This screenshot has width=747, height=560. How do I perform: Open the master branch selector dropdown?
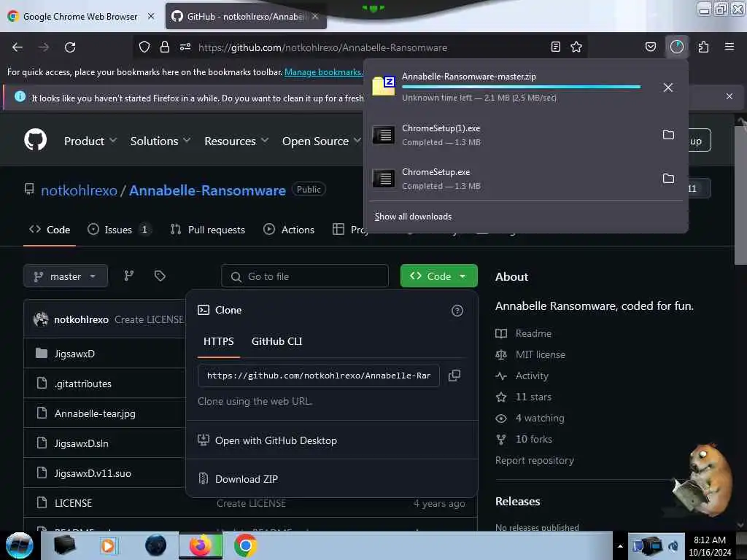pos(66,276)
